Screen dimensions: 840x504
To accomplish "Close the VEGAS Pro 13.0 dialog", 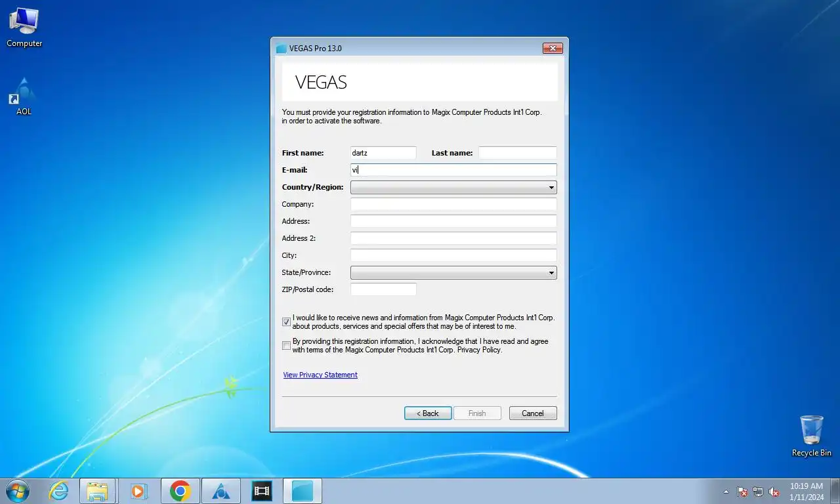I will coord(553,48).
